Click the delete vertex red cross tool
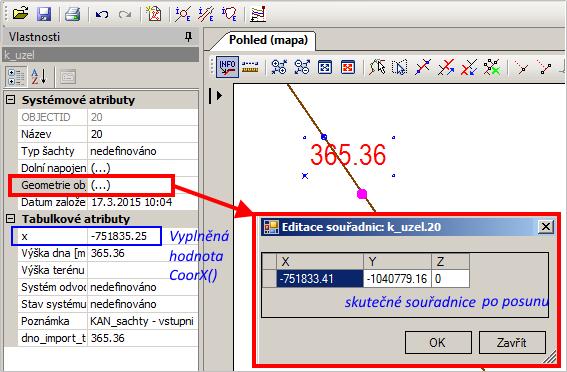The width and height of the screenshot is (567, 372). (469, 67)
